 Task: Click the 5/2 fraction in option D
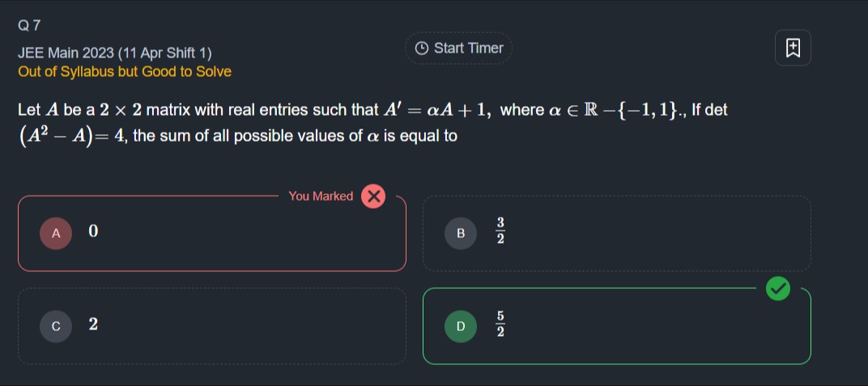click(500, 325)
